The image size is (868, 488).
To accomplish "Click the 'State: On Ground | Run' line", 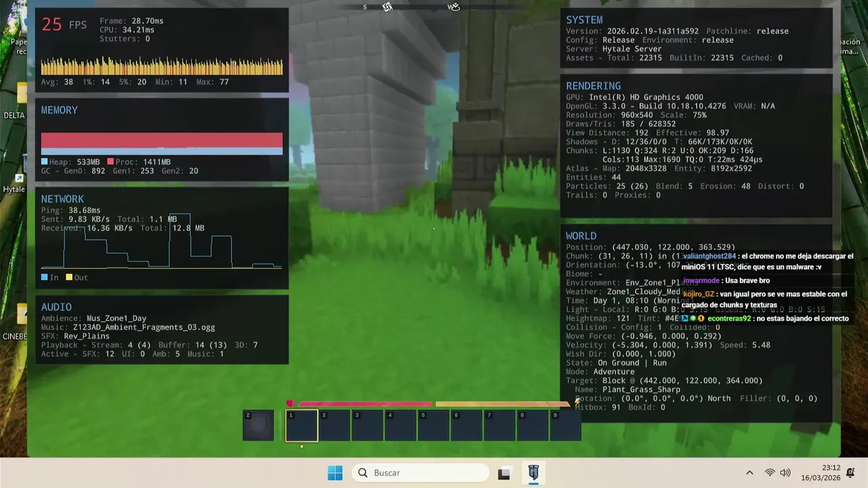I will [x=616, y=363].
